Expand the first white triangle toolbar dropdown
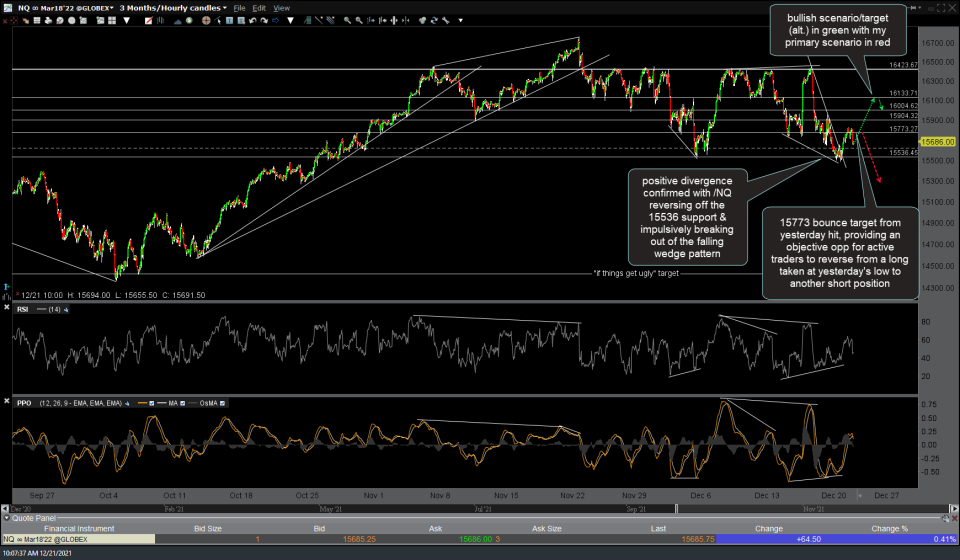The height and width of the screenshot is (560, 960). [127, 20]
